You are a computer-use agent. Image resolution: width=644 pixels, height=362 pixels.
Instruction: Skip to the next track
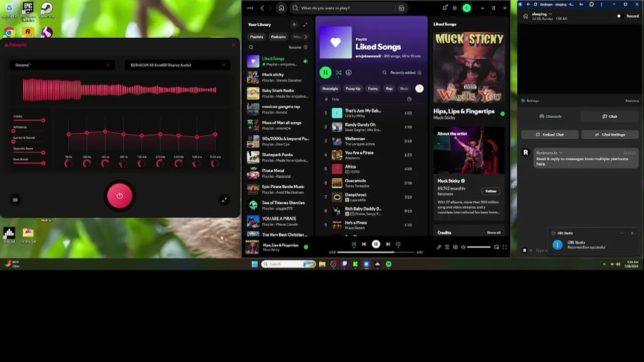pos(388,244)
